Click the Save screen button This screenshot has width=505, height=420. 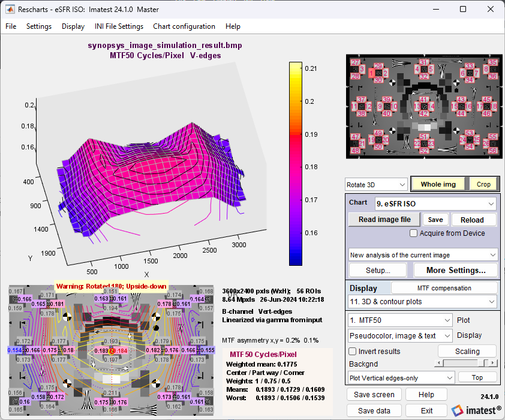pyautogui.click(x=374, y=395)
